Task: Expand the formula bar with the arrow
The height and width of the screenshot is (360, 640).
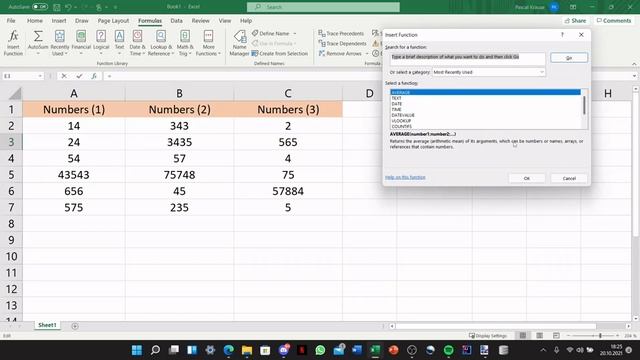Action: 634,76
